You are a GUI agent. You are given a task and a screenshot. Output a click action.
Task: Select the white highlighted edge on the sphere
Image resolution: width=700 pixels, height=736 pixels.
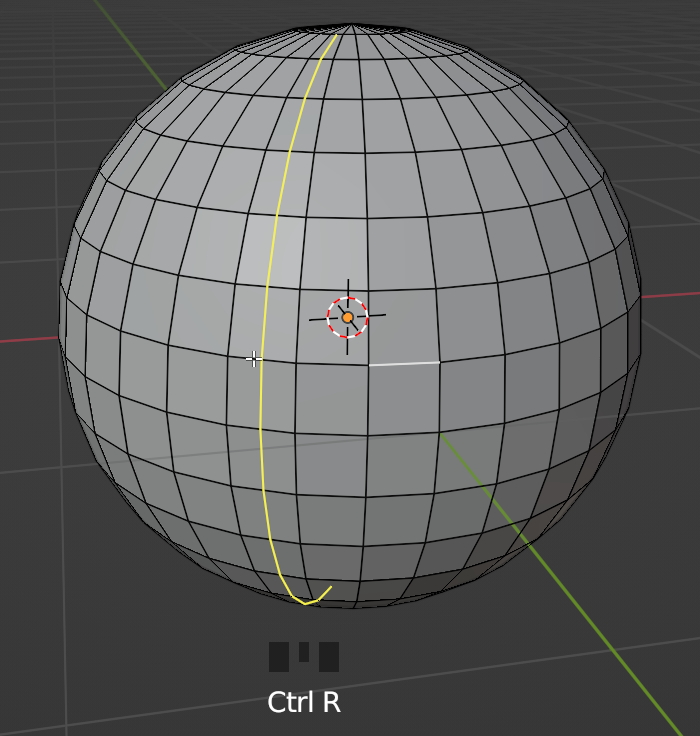pyautogui.click(x=404, y=363)
